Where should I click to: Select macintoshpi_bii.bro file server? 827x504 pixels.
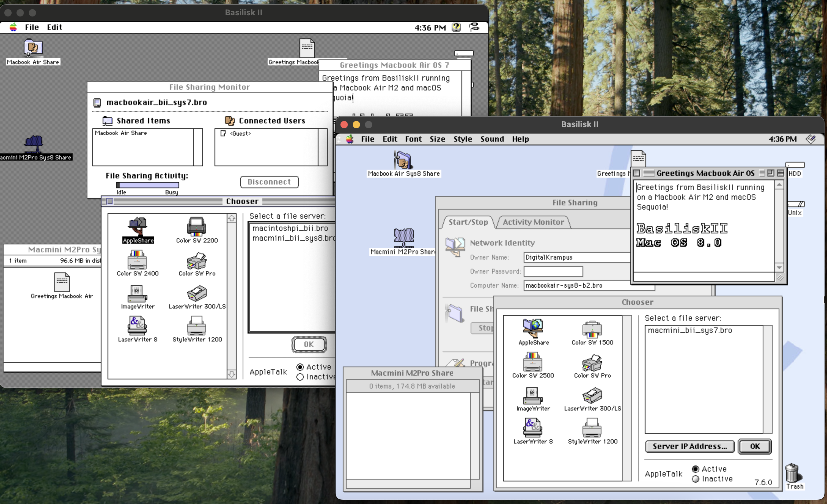click(x=290, y=228)
